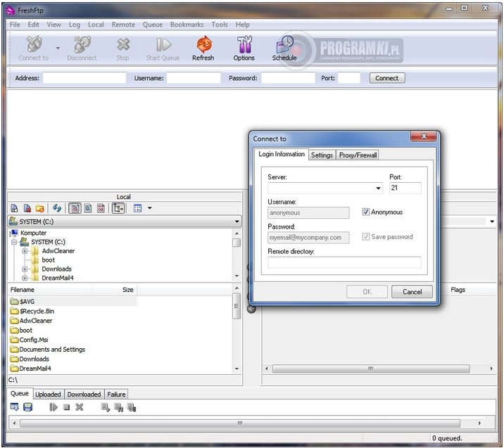Click the queue horizontal scrollbar
This screenshot has height=448, width=504.
coord(240,423)
